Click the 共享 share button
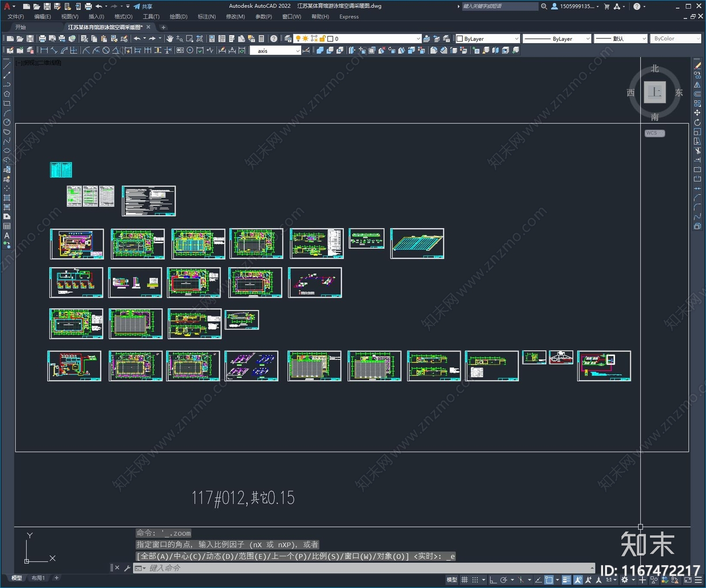Image resolution: width=706 pixels, height=588 pixels. click(x=143, y=6)
